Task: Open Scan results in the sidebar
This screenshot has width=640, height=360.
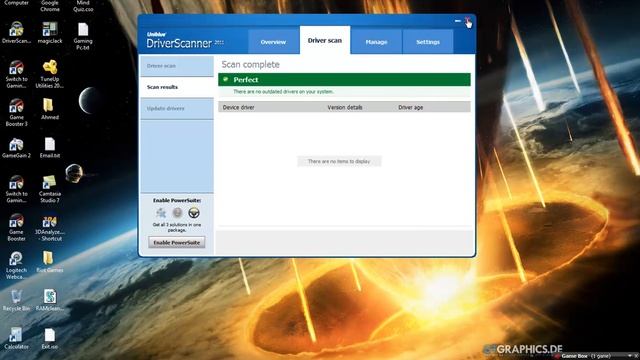Action: [177, 87]
